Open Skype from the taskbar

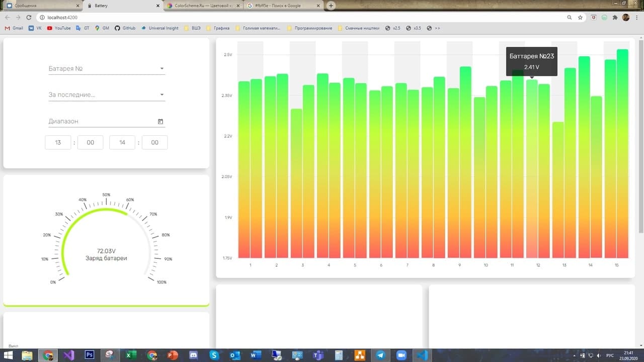coord(214,355)
